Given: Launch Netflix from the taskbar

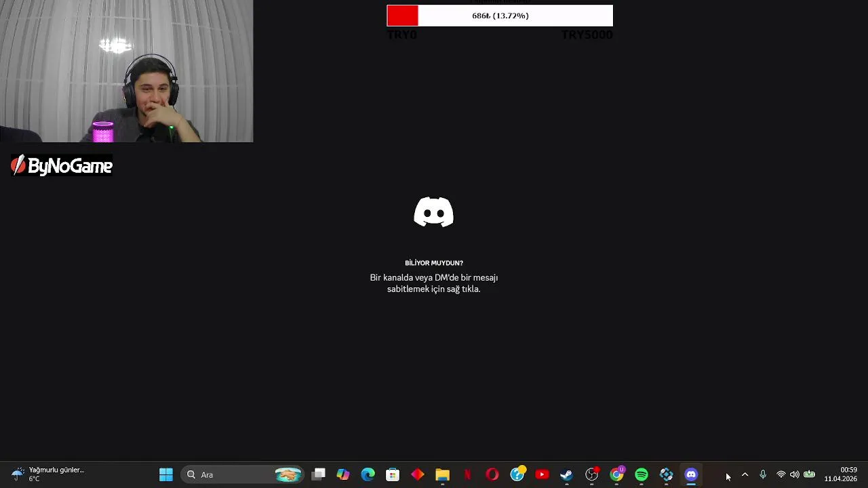Looking at the screenshot, I should (467, 474).
